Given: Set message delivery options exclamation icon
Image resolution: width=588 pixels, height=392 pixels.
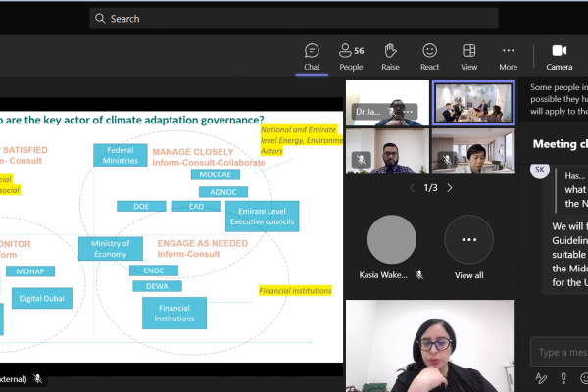Looking at the screenshot, I should 563,378.
